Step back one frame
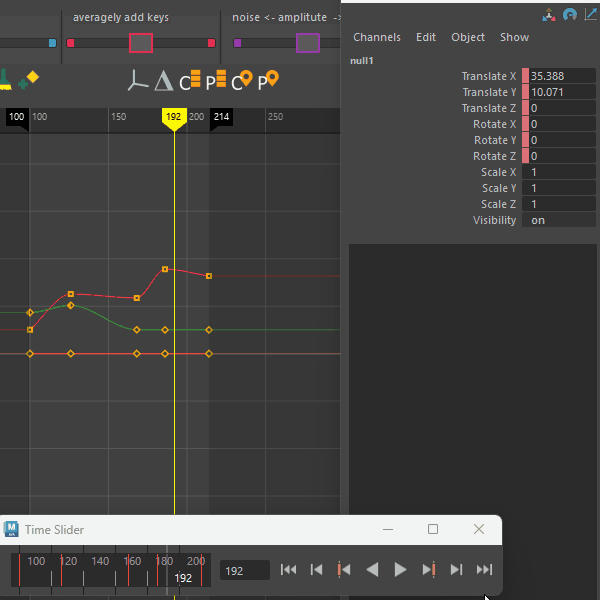Viewport: 600px width, 600px height. (x=316, y=570)
